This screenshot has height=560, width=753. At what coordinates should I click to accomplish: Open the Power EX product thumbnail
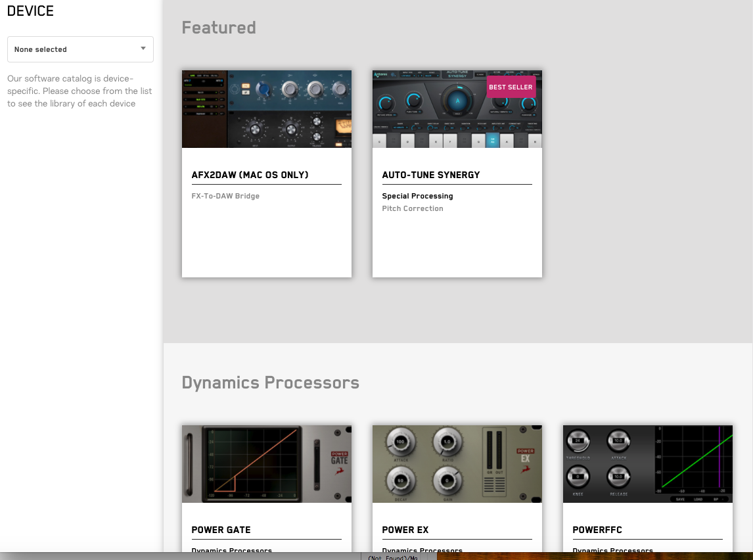(x=457, y=464)
